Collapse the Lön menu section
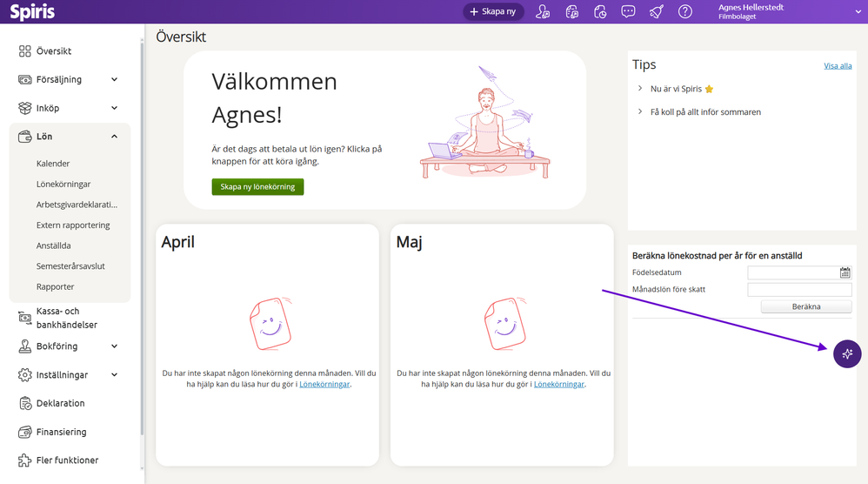The height and width of the screenshot is (484, 868). tap(114, 137)
